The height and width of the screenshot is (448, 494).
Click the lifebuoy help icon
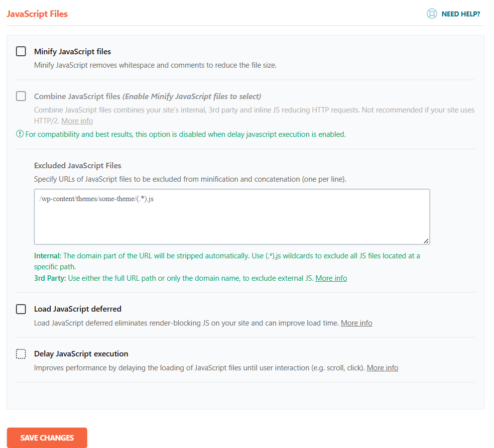(x=432, y=14)
